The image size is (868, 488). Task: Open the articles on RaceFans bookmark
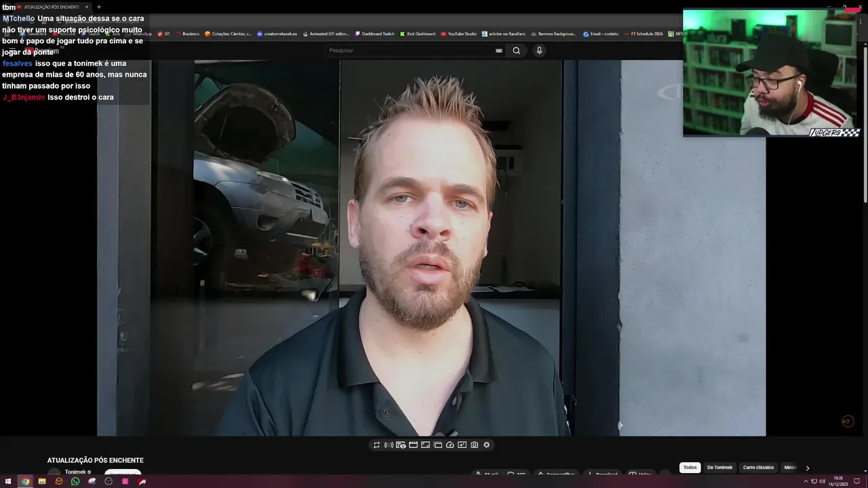[503, 34]
